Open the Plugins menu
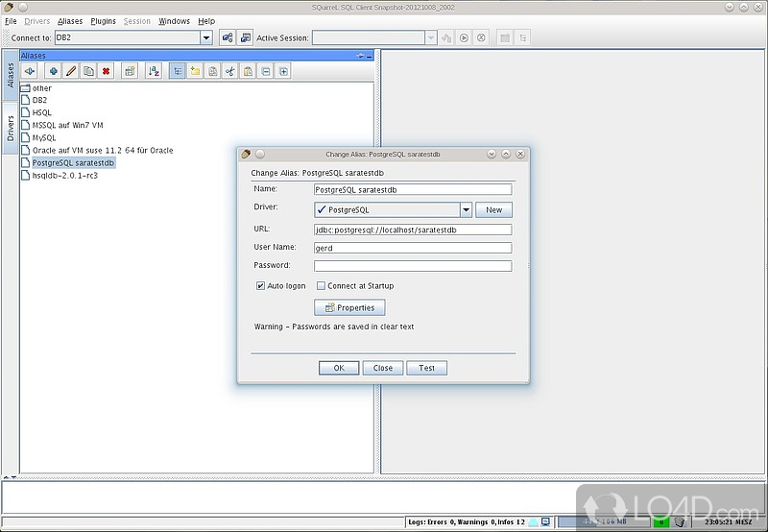The image size is (768, 532). 104,21
